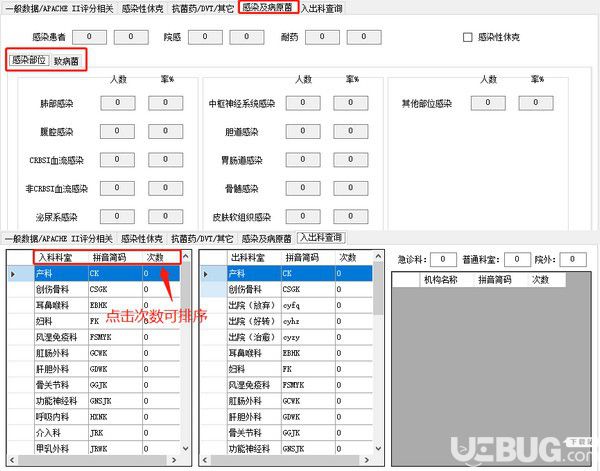Click 普通科室 count field
The width and height of the screenshot is (600, 471).
517,259
